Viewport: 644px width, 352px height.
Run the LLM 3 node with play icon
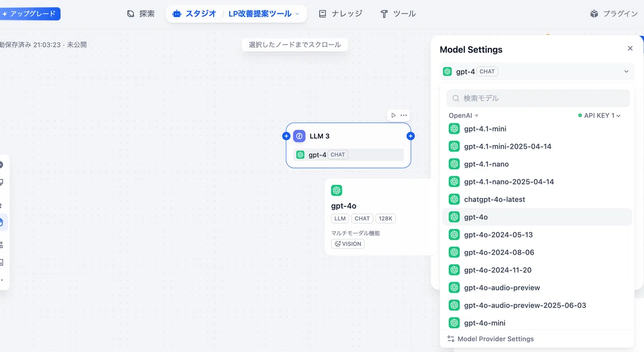[393, 115]
